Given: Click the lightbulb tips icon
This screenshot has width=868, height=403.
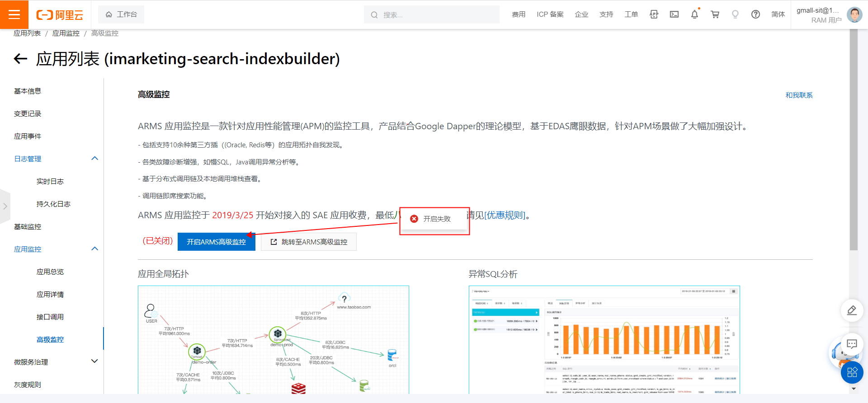Looking at the screenshot, I should pyautogui.click(x=735, y=14).
